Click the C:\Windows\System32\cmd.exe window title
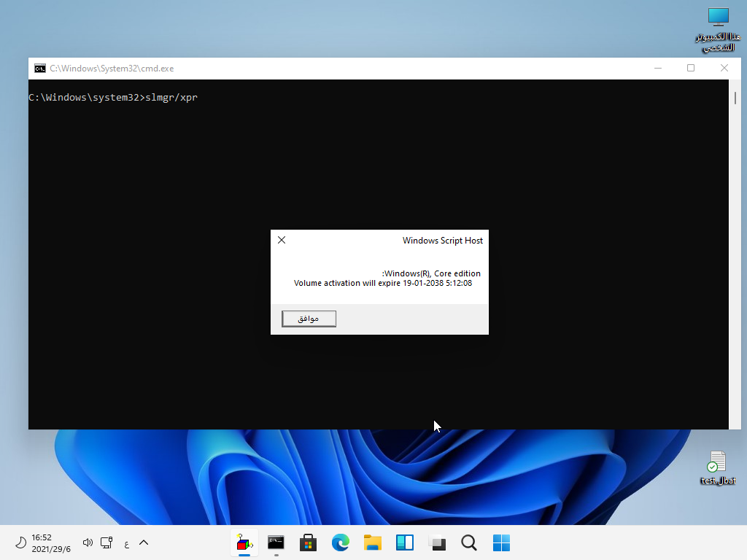The height and width of the screenshot is (560, 747). pos(112,68)
